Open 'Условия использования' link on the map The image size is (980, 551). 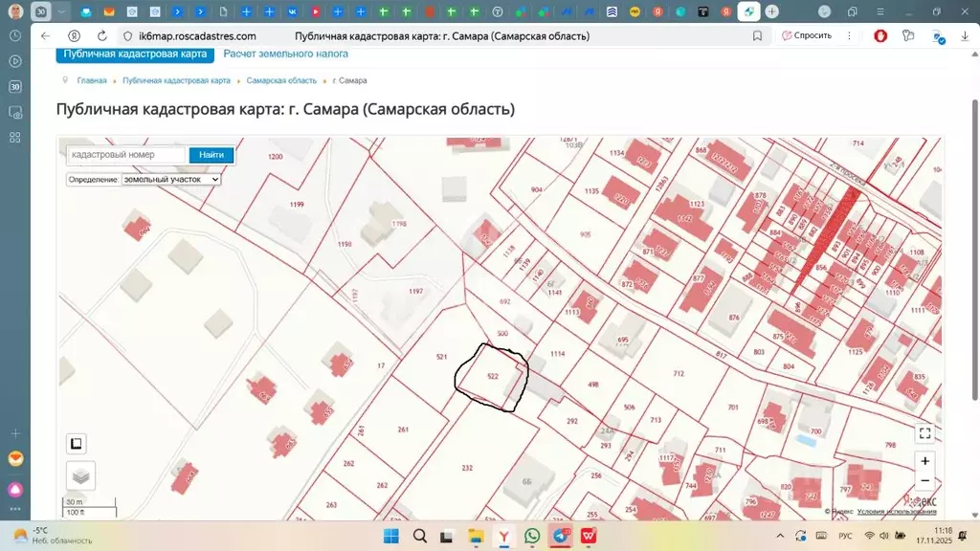click(895, 510)
